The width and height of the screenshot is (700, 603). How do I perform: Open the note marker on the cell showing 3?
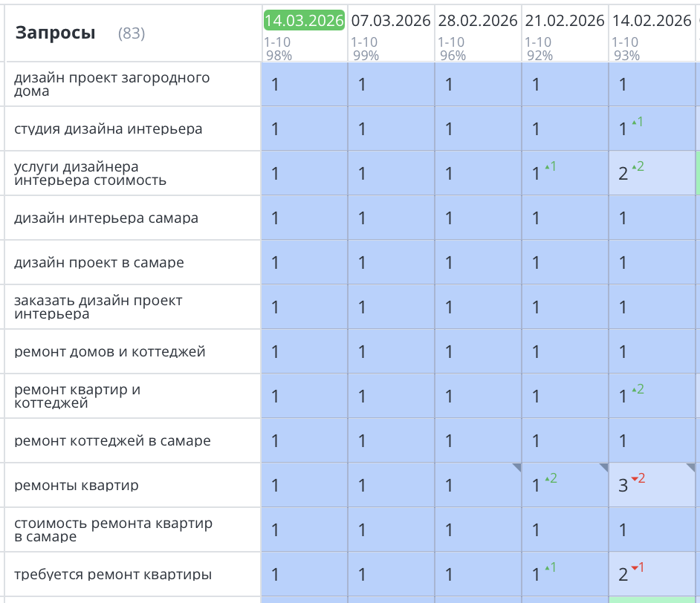pyautogui.click(x=693, y=468)
